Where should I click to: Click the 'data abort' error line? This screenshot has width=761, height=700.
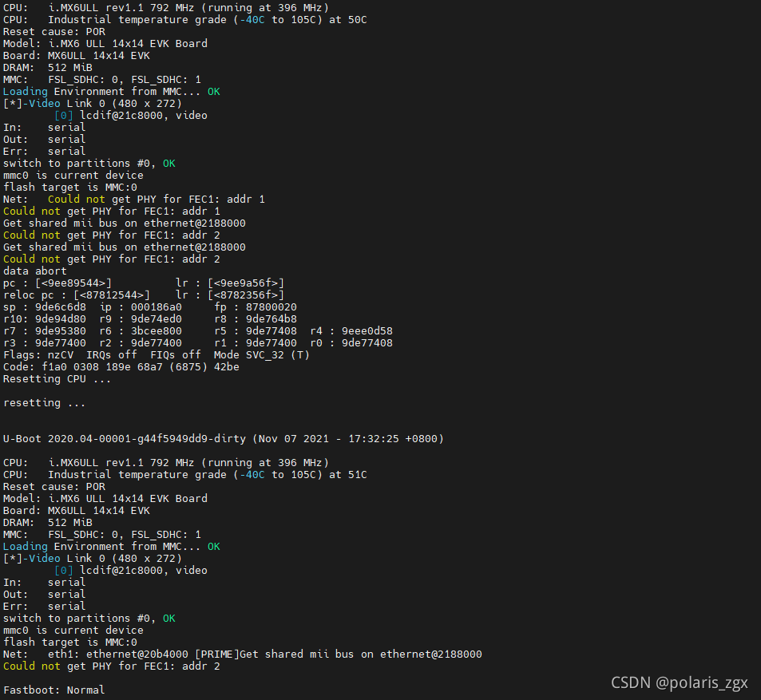coord(35,271)
